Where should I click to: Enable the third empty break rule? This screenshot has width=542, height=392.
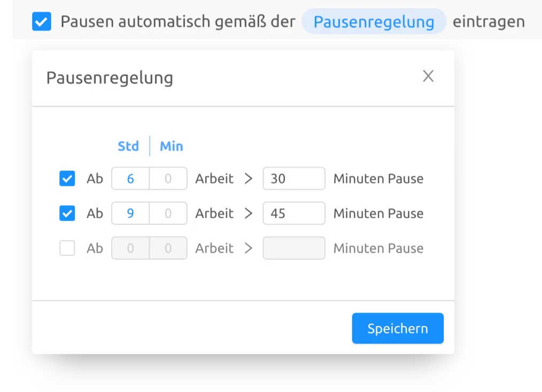pyautogui.click(x=67, y=248)
